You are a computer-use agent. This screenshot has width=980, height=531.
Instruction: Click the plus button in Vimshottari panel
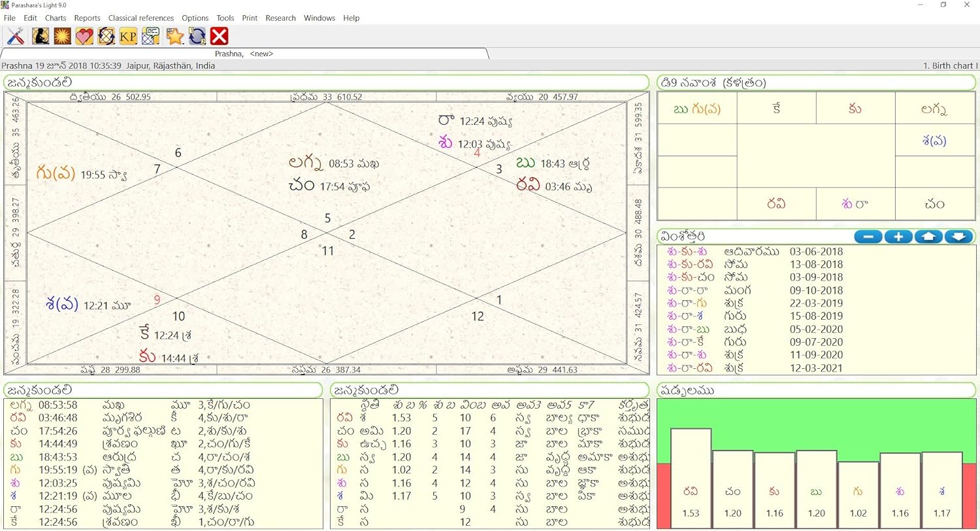[898, 237]
